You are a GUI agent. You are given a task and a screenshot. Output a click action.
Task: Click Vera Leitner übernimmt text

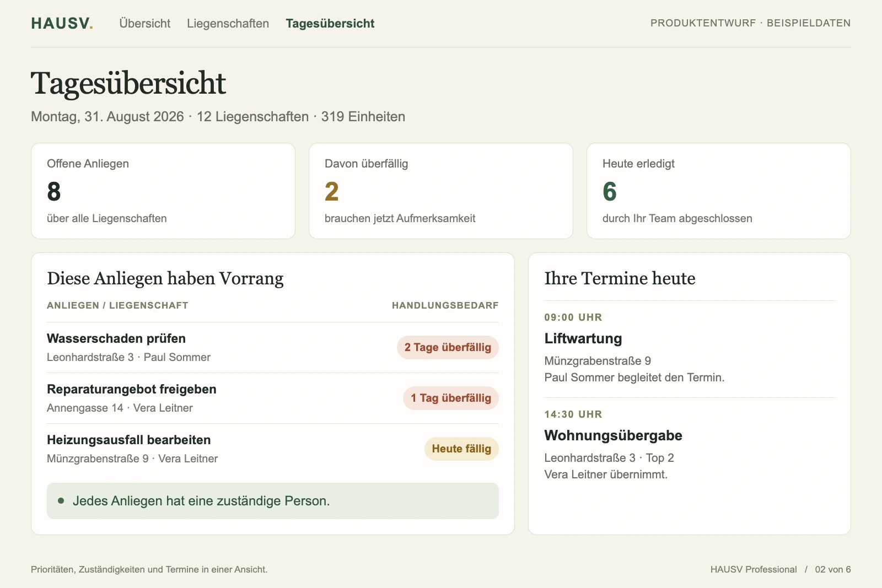[x=606, y=474]
